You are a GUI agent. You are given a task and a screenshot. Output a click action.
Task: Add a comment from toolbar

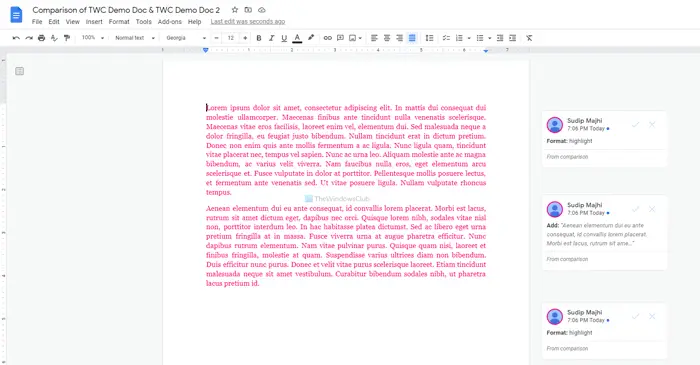click(x=340, y=38)
